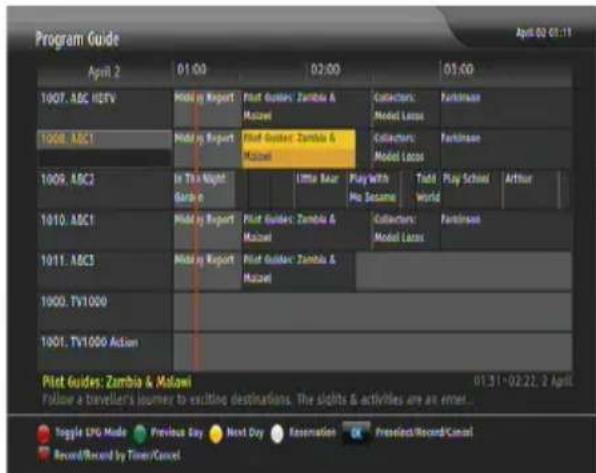The height and width of the screenshot is (473, 596).
Task: Select channel 1009 ABC2
Action: pos(105,189)
